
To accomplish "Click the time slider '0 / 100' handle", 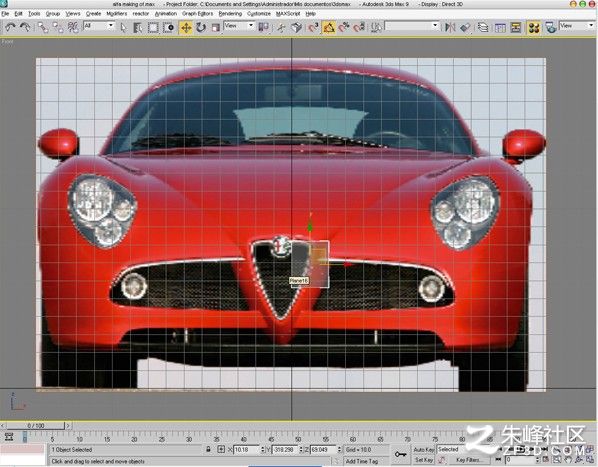I will 35,425.
